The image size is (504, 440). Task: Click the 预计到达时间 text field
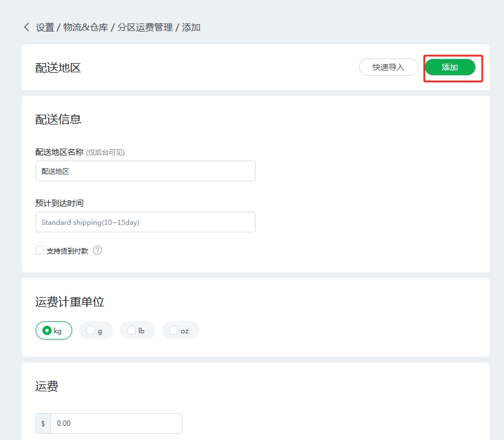(x=145, y=222)
